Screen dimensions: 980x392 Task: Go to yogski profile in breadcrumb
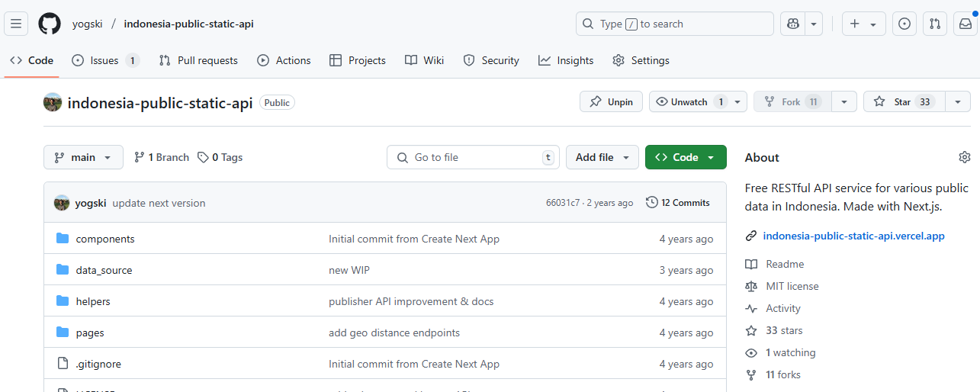click(x=88, y=24)
